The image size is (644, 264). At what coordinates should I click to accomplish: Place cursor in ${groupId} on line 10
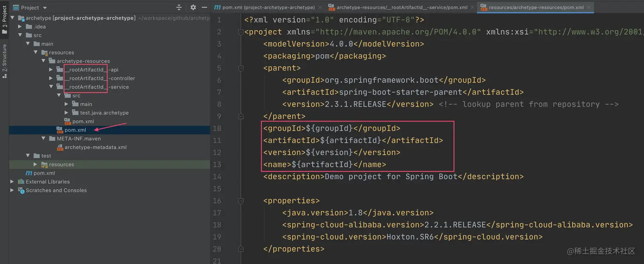pos(330,128)
